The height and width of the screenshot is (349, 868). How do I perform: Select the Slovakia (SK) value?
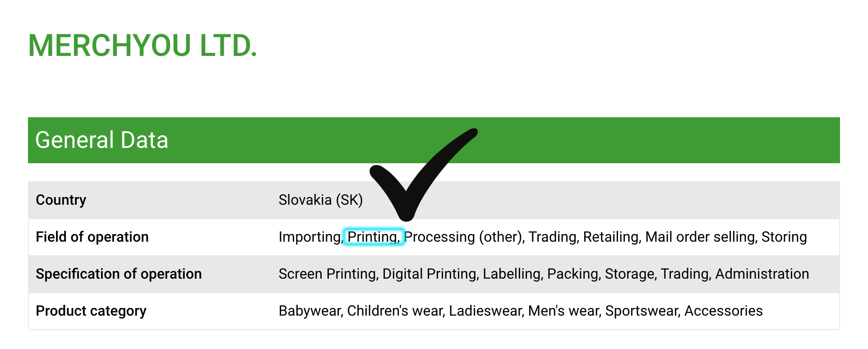click(320, 200)
